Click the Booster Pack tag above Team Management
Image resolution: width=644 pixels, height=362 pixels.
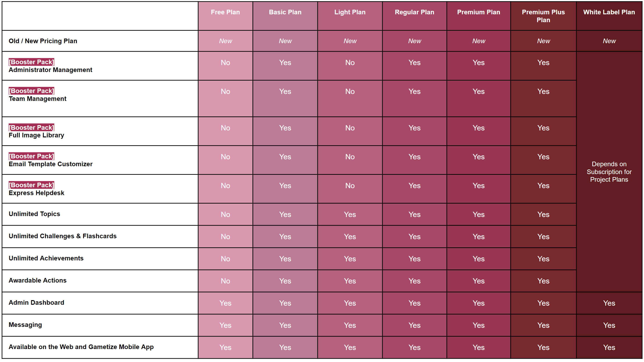click(31, 91)
